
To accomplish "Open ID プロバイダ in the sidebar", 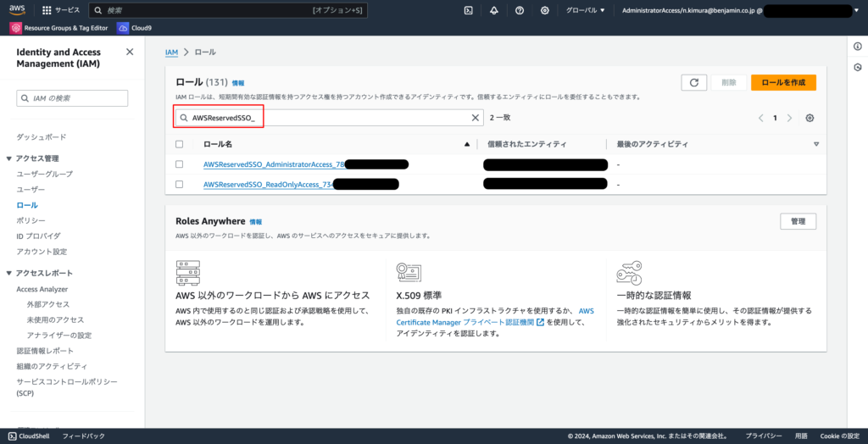I will coord(39,236).
